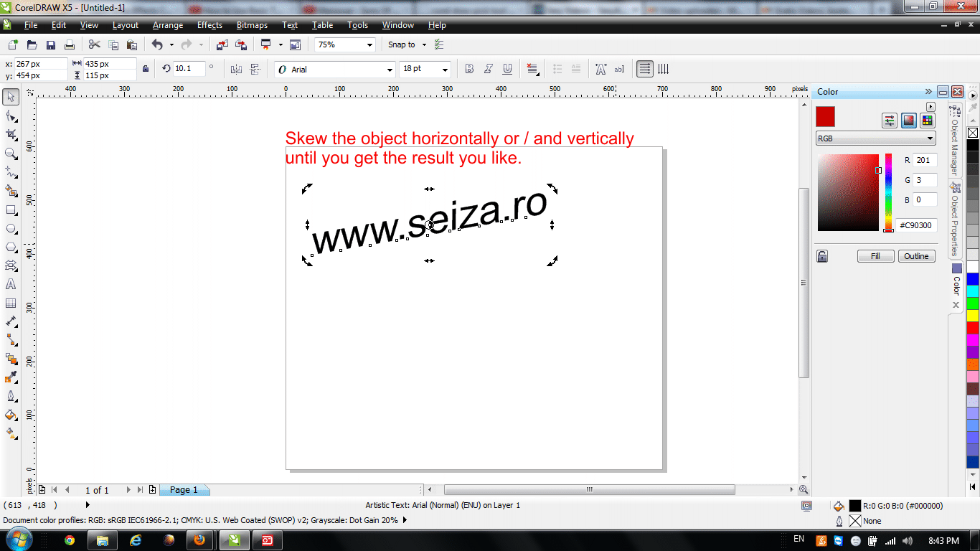
Task: Open a file with folder icon
Action: click(32, 44)
